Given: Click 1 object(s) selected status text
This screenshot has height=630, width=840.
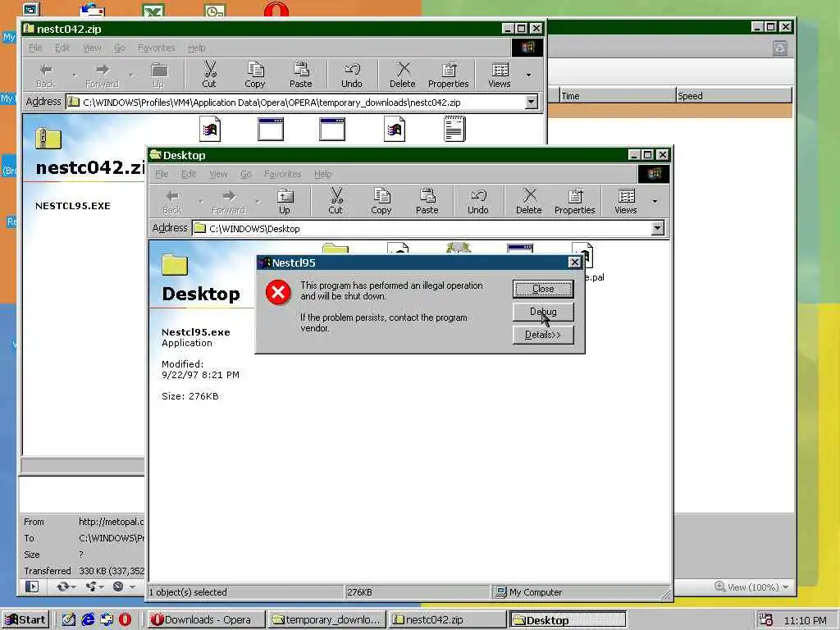Looking at the screenshot, I should click(188, 592).
